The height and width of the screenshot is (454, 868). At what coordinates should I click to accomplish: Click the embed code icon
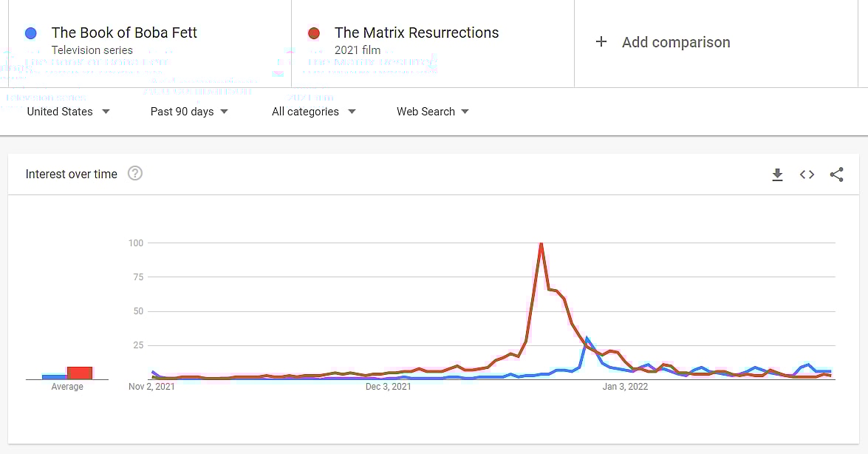tap(807, 175)
